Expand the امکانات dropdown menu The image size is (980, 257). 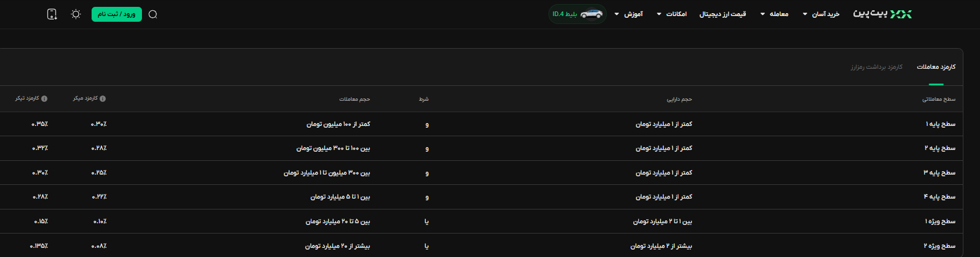click(671, 14)
